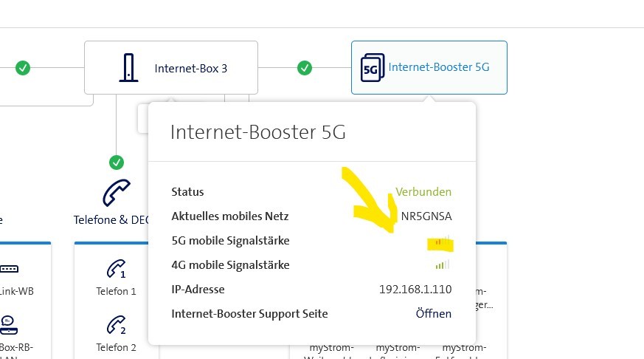Click green checkmark left of Internet-Box 3
The width and height of the screenshot is (644, 359).
coord(23,68)
